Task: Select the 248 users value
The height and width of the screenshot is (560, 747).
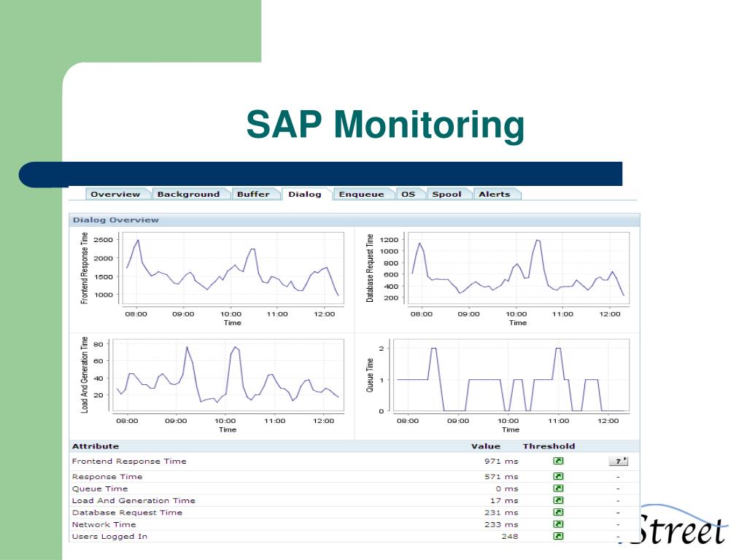Action: [x=509, y=536]
